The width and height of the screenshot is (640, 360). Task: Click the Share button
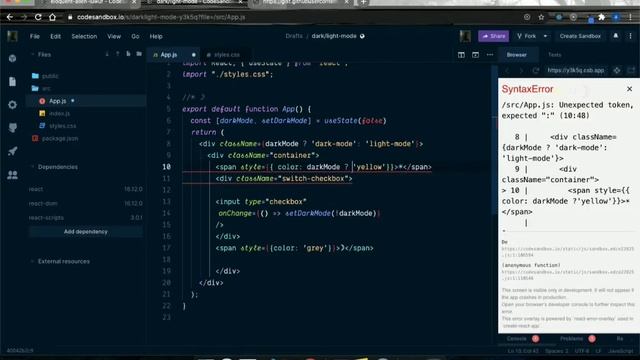pyautogui.click(x=493, y=36)
